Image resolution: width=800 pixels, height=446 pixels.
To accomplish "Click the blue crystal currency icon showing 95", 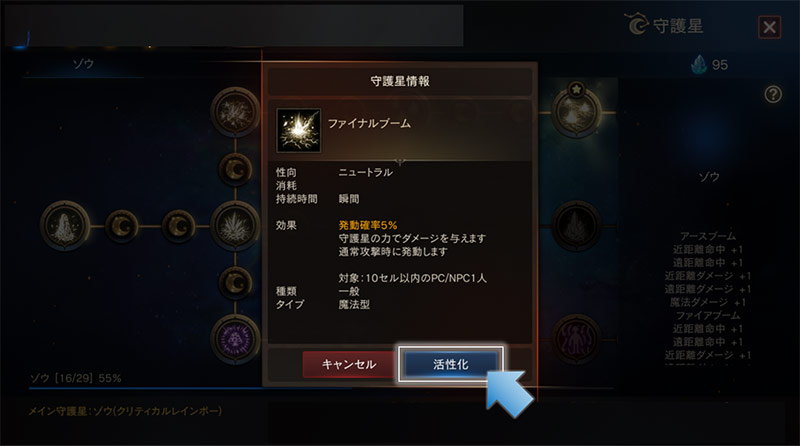I will 698,65.
